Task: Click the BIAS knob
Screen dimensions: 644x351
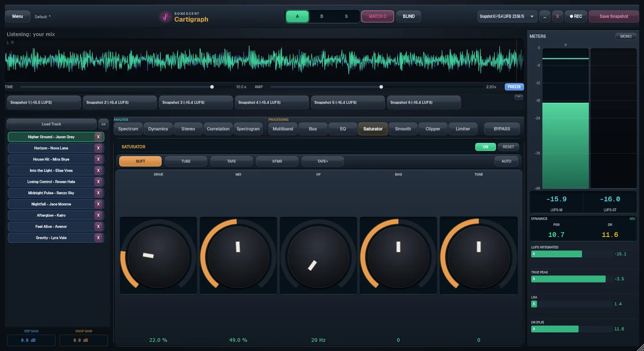Action: point(398,257)
